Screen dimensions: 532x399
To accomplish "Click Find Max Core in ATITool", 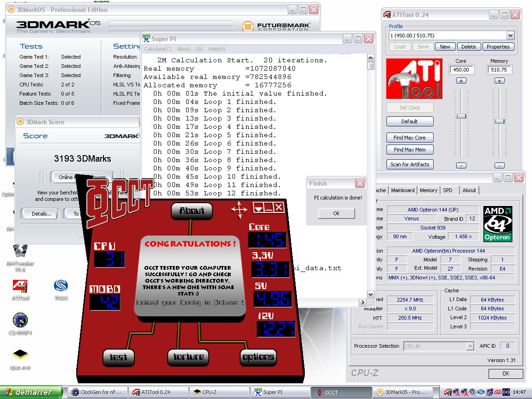I will pyautogui.click(x=410, y=138).
